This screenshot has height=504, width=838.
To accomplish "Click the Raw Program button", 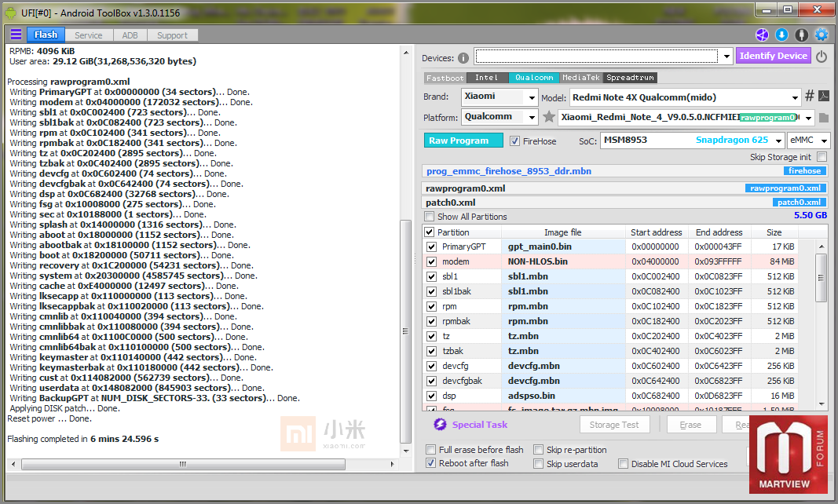I will coord(463,140).
